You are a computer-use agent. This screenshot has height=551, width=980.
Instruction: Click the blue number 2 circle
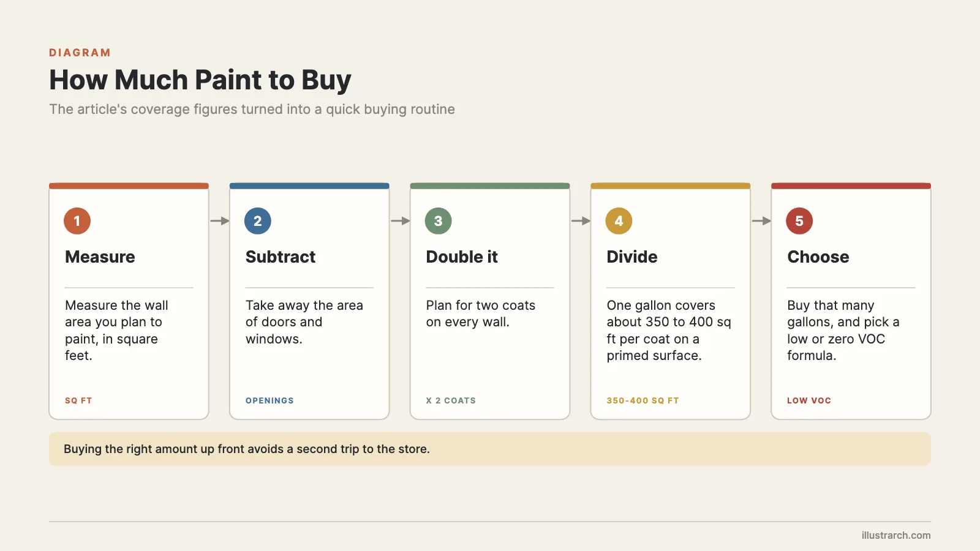258,221
